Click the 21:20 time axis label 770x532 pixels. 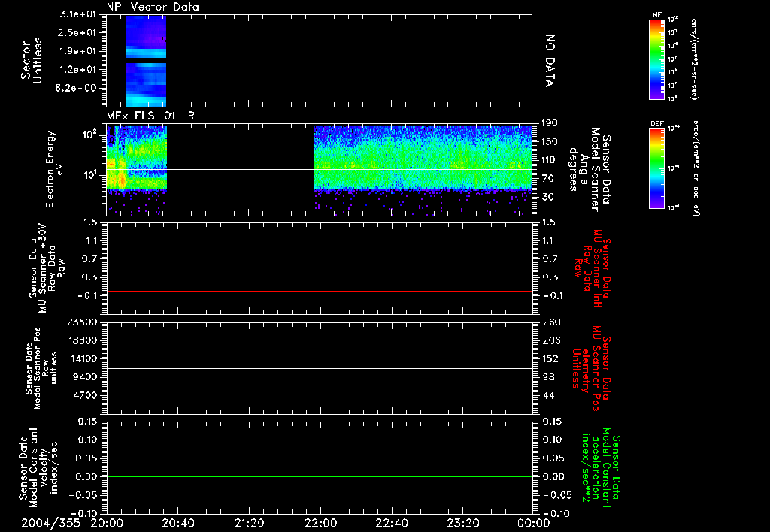point(249,523)
